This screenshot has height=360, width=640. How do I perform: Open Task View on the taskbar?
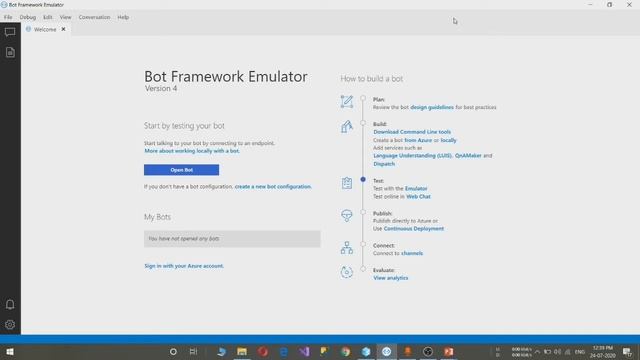[193, 351]
